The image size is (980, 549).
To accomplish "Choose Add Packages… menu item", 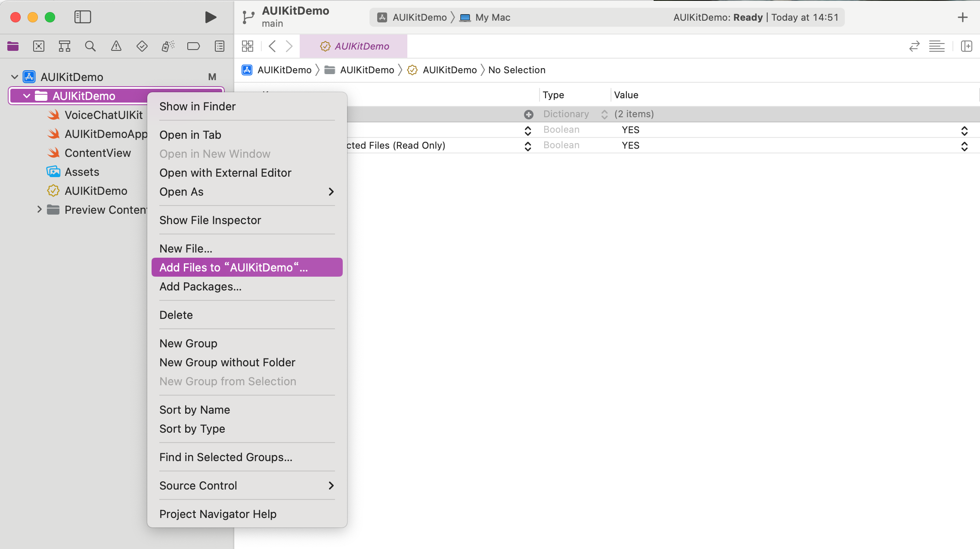I will (x=247, y=287).
